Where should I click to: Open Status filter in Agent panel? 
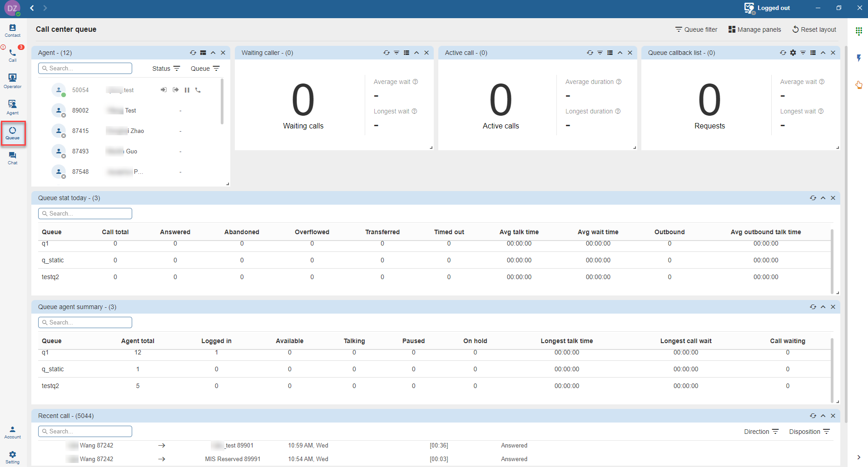(166, 69)
